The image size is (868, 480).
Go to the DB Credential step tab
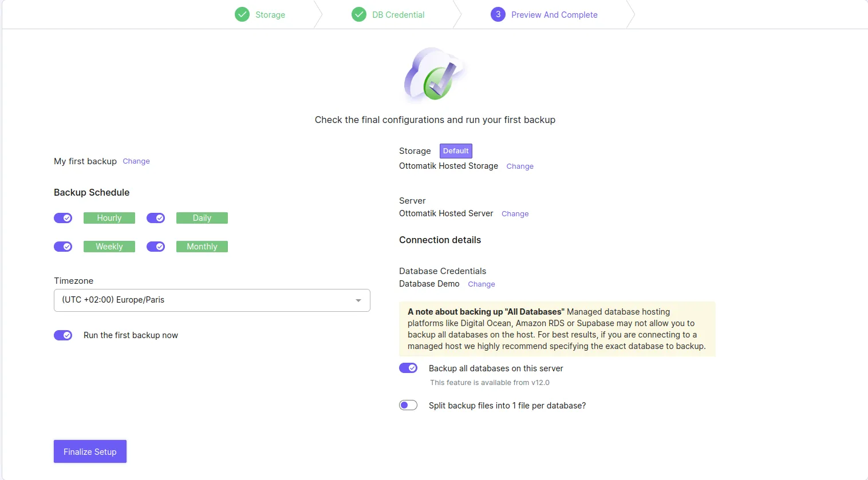[398, 15]
